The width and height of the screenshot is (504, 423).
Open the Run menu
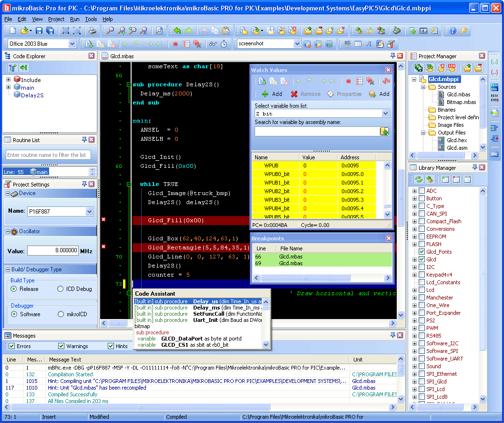(x=75, y=19)
